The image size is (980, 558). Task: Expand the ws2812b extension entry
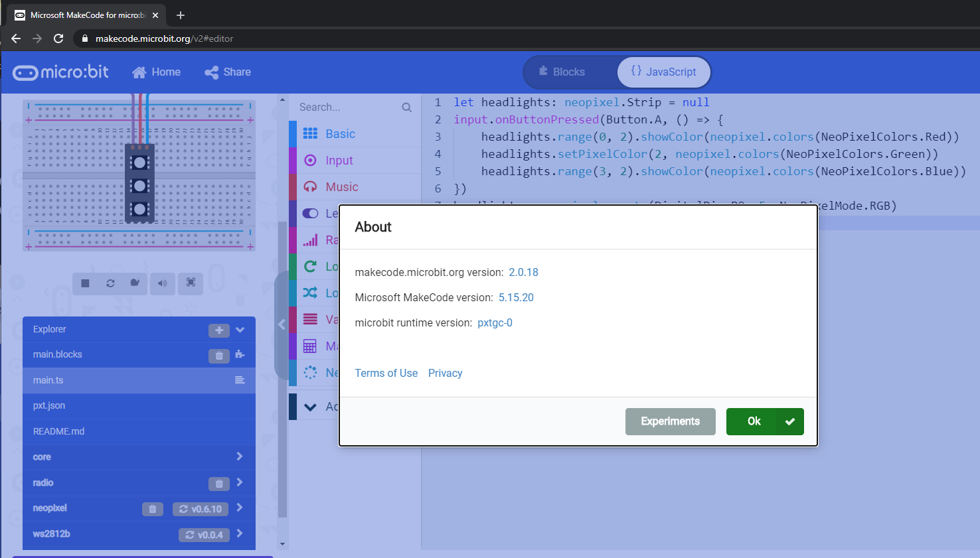pyautogui.click(x=240, y=534)
